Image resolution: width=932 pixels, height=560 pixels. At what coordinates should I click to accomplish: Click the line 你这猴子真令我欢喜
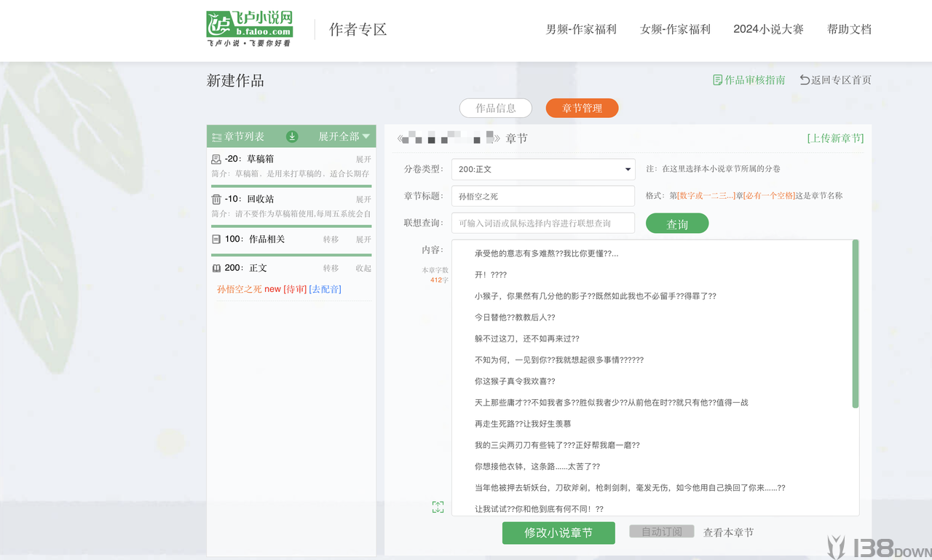click(x=515, y=381)
